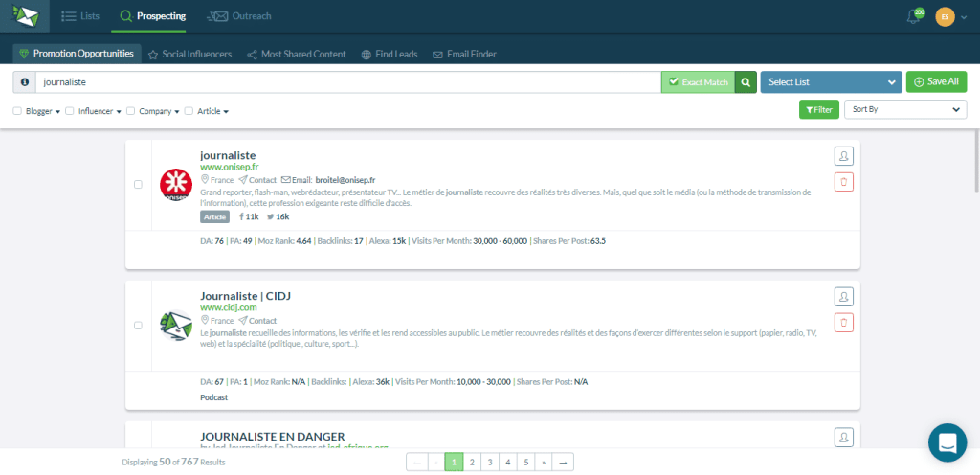Click Facebook 11k share count
Screen dimensions: 980x475
[x=249, y=216]
